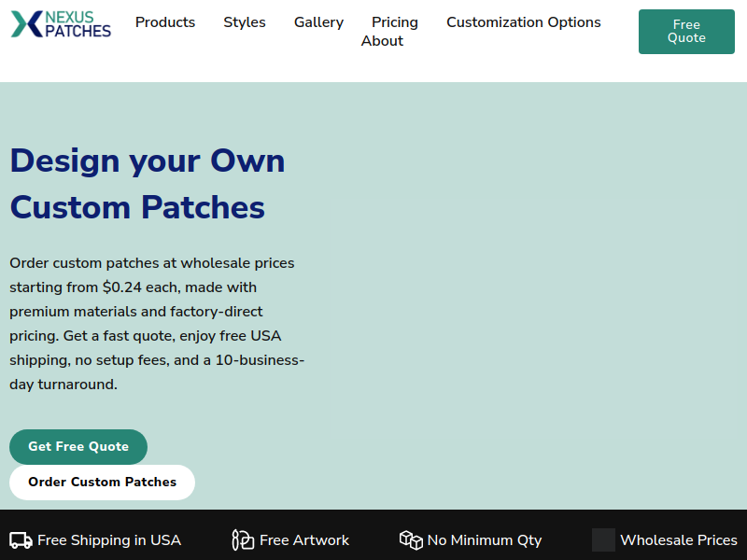Open the Products menu

click(165, 22)
